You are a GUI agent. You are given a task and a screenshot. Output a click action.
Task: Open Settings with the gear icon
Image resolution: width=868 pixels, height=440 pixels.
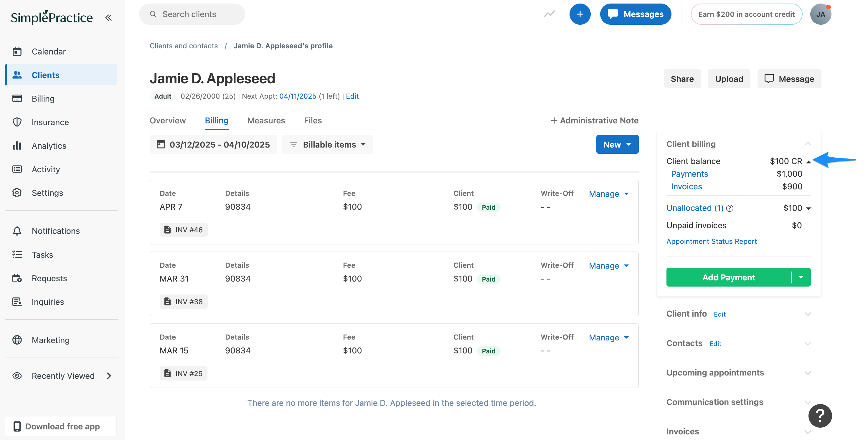[x=61, y=193]
